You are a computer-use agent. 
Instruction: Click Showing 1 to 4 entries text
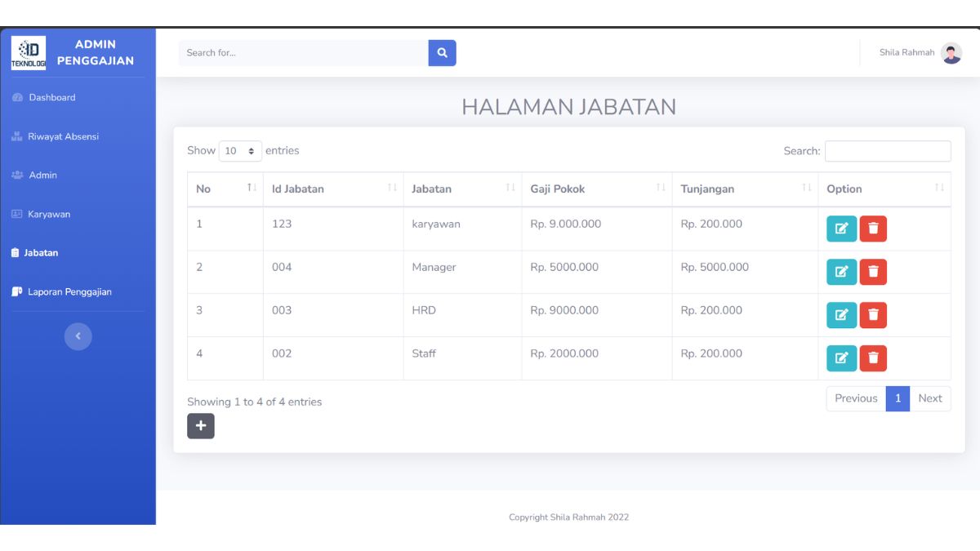point(255,402)
